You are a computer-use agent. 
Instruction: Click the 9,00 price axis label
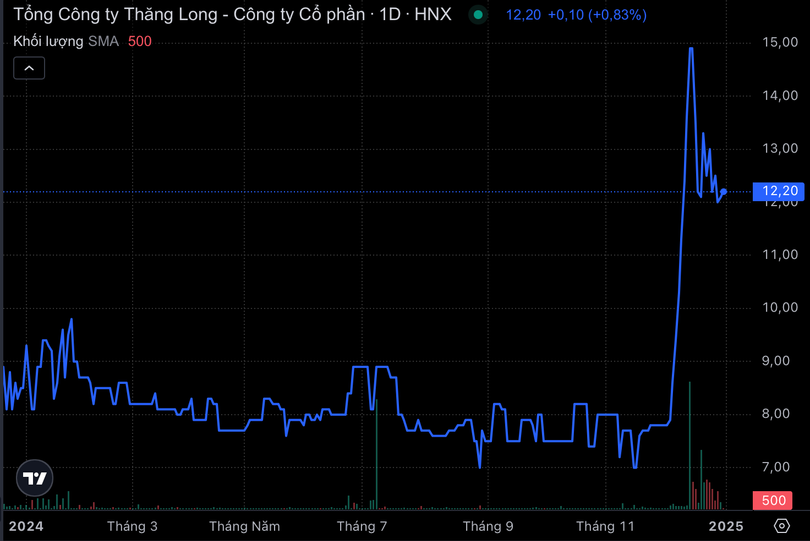click(776, 361)
